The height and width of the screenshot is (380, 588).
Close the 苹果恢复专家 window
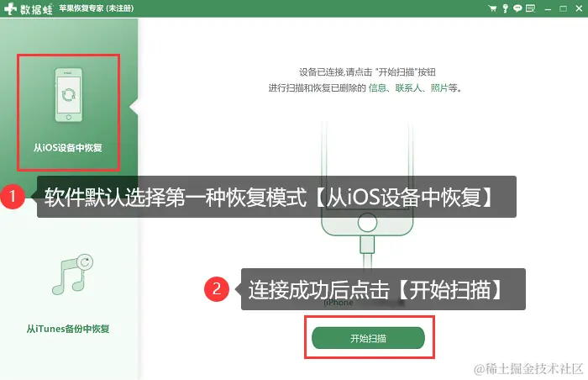tap(579, 8)
